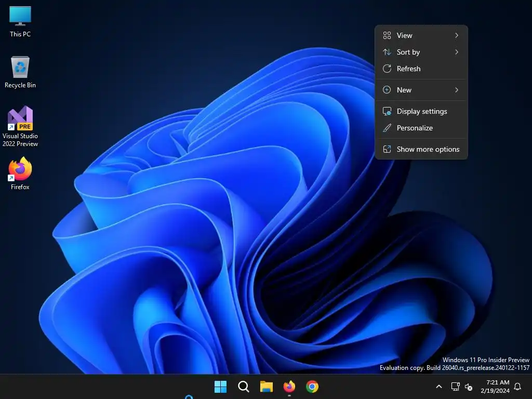Click the Show more options icon
The height and width of the screenshot is (399, 532).
[x=387, y=149]
